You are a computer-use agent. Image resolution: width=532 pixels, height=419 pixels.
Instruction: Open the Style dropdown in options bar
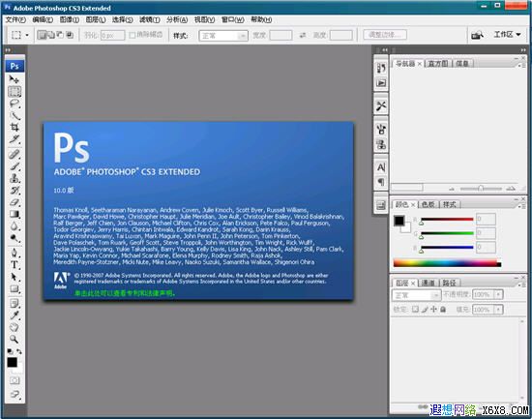click(x=223, y=36)
